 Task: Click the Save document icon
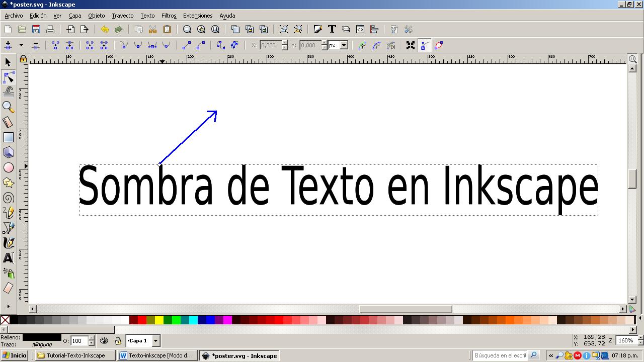(36, 29)
